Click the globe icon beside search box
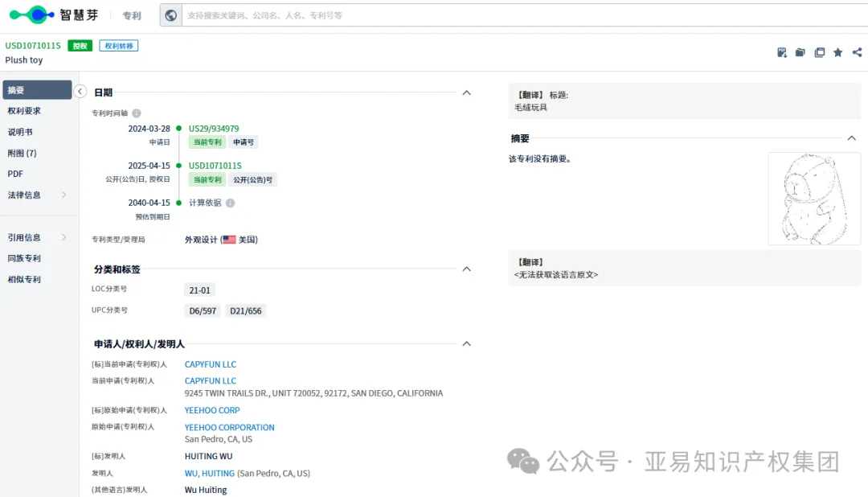The width and height of the screenshot is (868, 497). pos(171,15)
